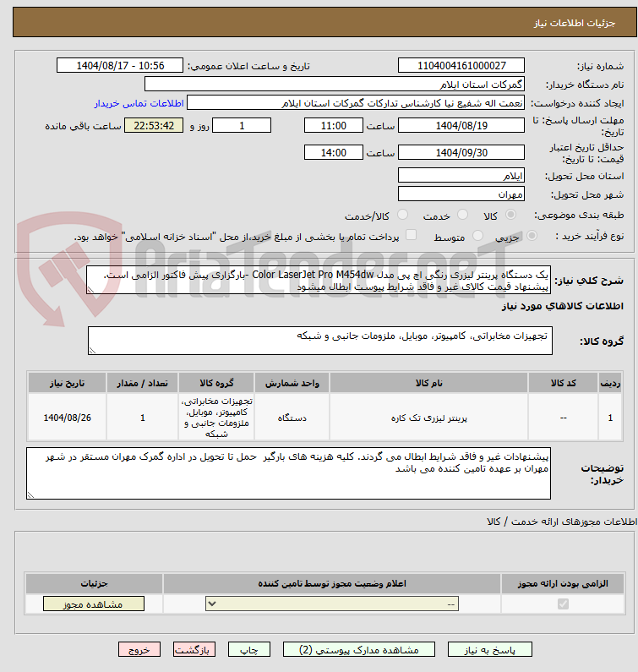The width and height of the screenshot is (638, 672).
Task: Click the نام کالا column header
Action: pos(428,383)
